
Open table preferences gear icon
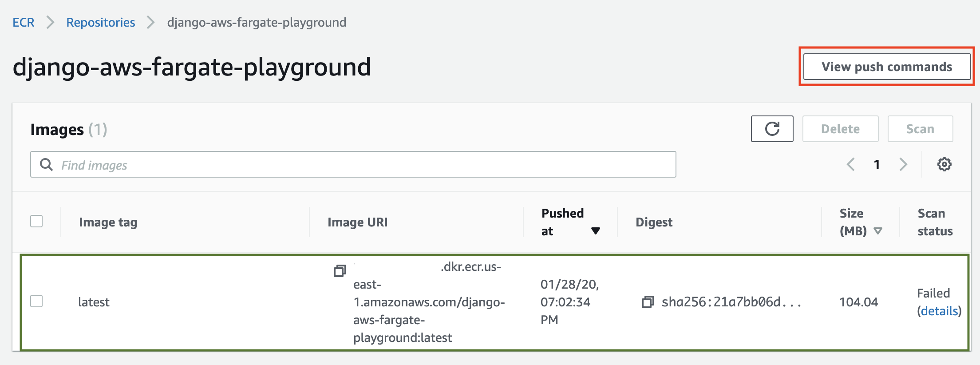point(944,164)
